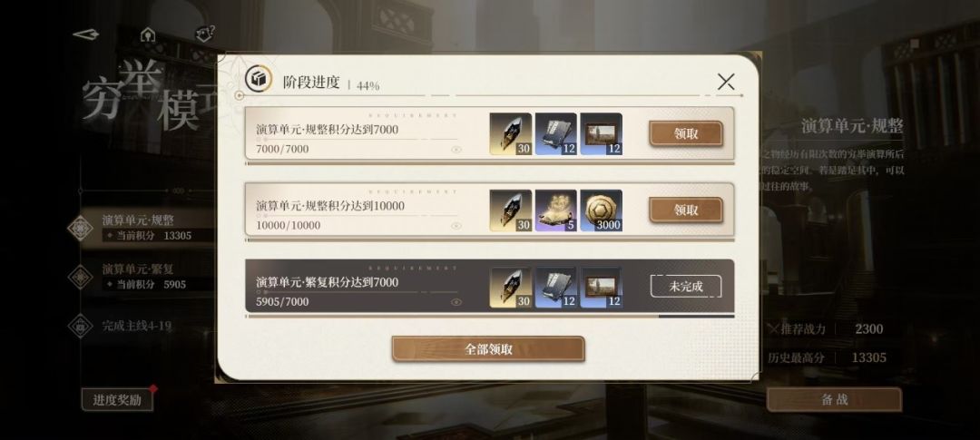980x440 pixels.
Task: Toggle eye icon on 10000/10000 task
Action: (456, 226)
